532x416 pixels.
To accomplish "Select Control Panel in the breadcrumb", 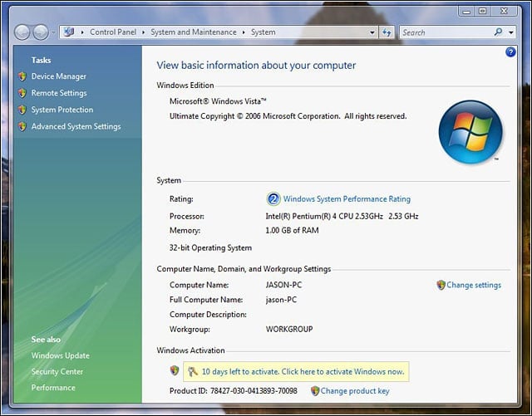I will (x=113, y=32).
